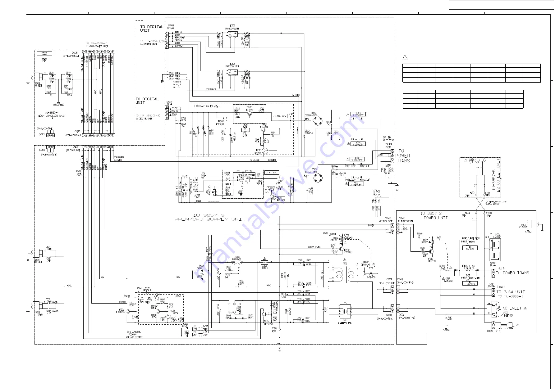
Task: Click the 'SCPU5V' signal label near CW053
Action: 179,40
